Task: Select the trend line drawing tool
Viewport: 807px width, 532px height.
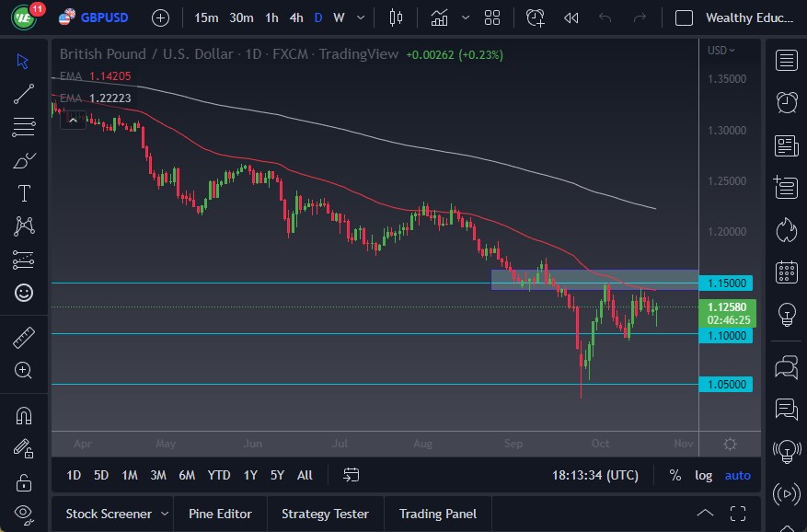Action: (x=23, y=94)
